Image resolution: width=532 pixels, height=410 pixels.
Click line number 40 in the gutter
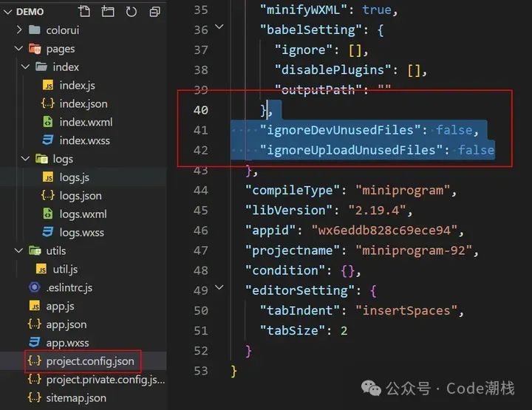(200, 110)
